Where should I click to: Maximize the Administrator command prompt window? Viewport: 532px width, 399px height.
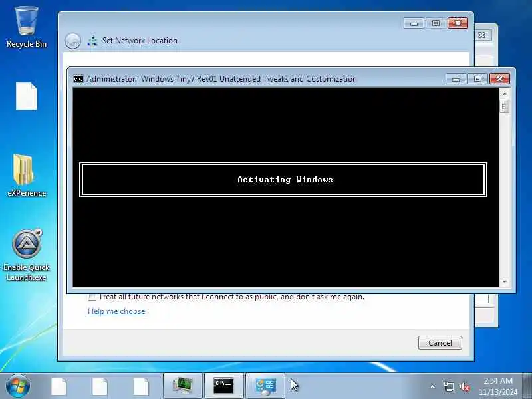[477, 79]
